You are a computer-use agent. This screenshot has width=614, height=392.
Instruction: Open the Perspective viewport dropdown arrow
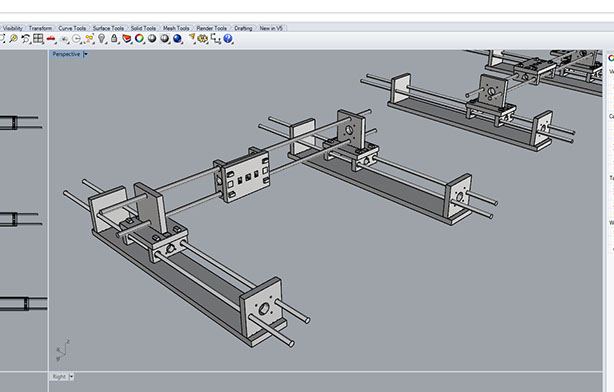coord(85,54)
